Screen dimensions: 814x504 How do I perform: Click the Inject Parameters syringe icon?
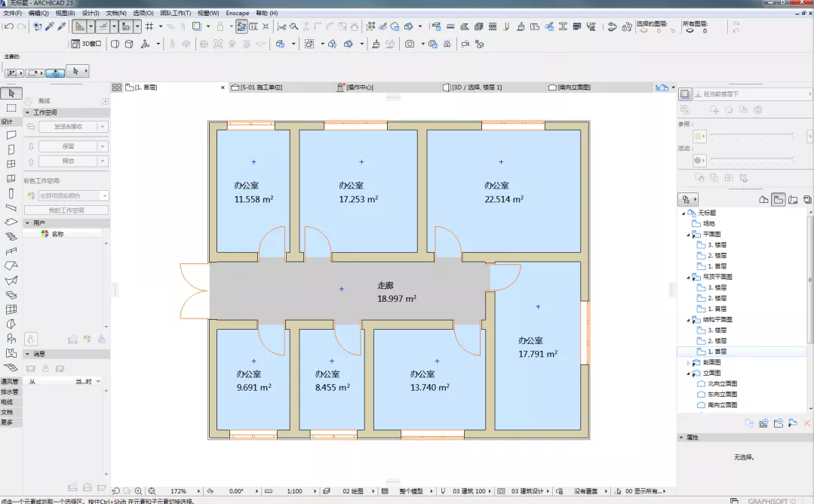pyautogui.click(x=62, y=26)
